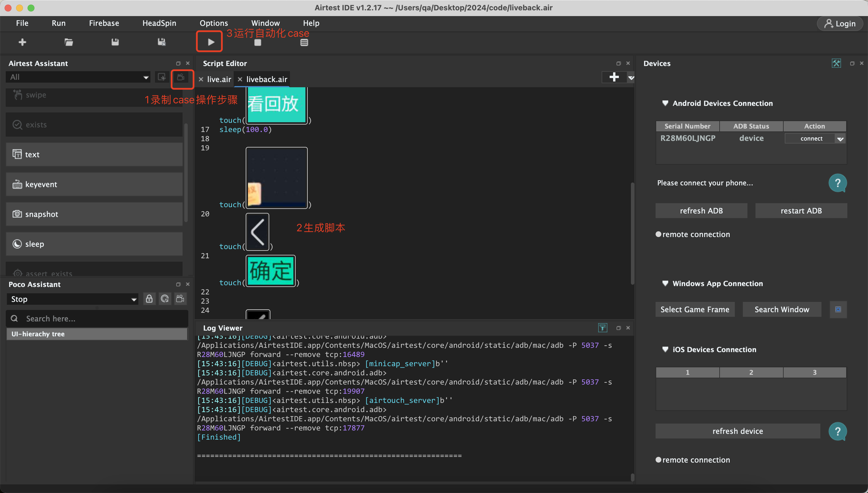
Task: Click the New script plus icon
Action: click(x=22, y=42)
